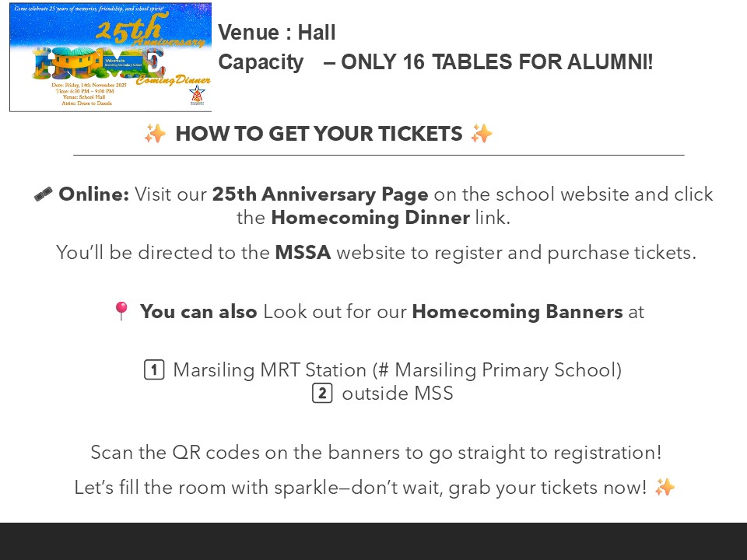
Task: Click the sparkle emoji after TICKETS
Action: (482, 134)
